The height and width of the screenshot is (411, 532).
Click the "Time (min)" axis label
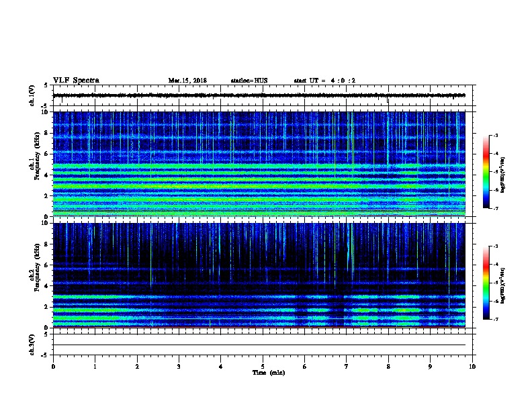pos(269,373)
